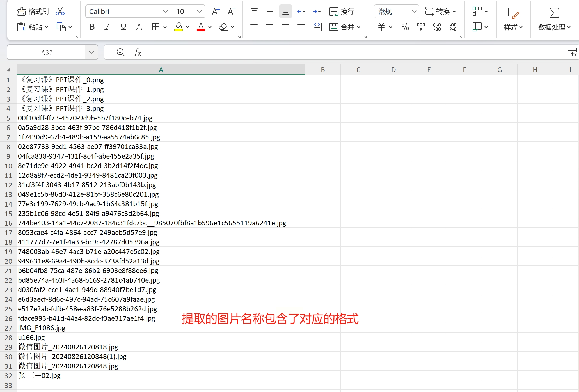The width and height of the screenshot is (579, 392).
Task: Toggle bold formatting
Action: [x=92, y=27]
